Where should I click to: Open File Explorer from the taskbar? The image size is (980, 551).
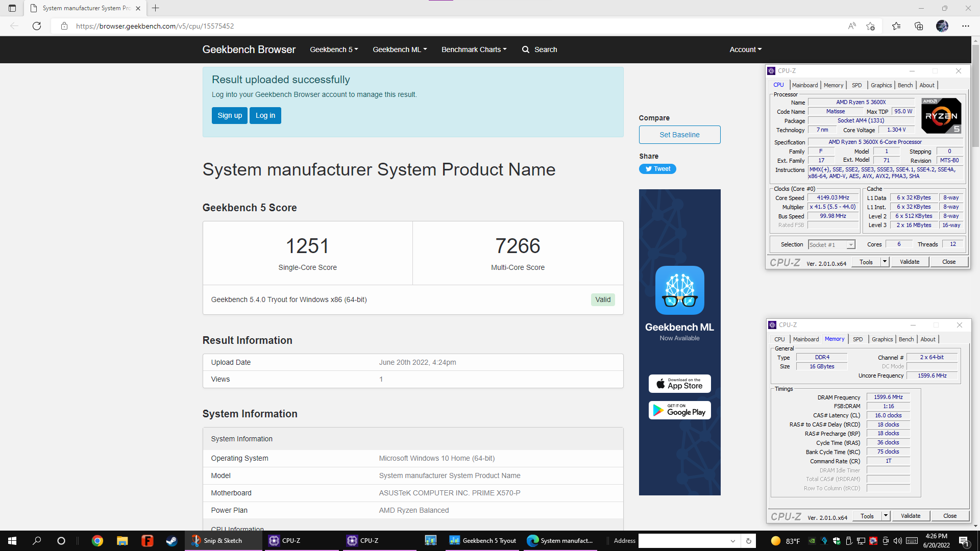tap(122, 541)
